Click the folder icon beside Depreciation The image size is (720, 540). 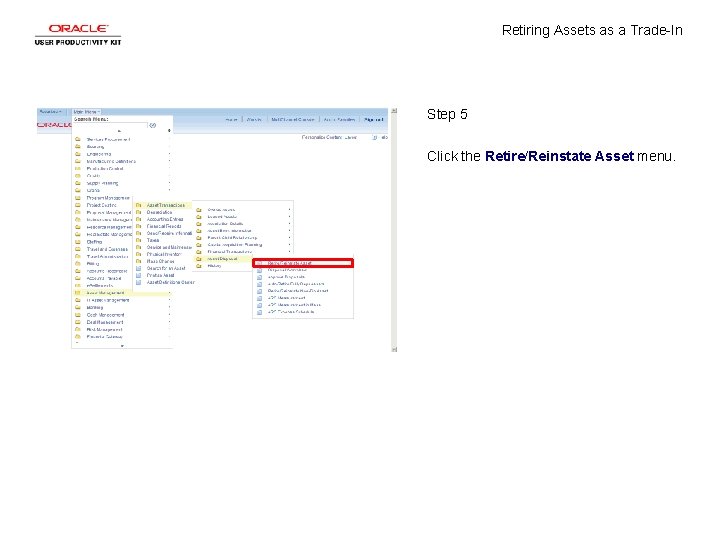(139, 212)
